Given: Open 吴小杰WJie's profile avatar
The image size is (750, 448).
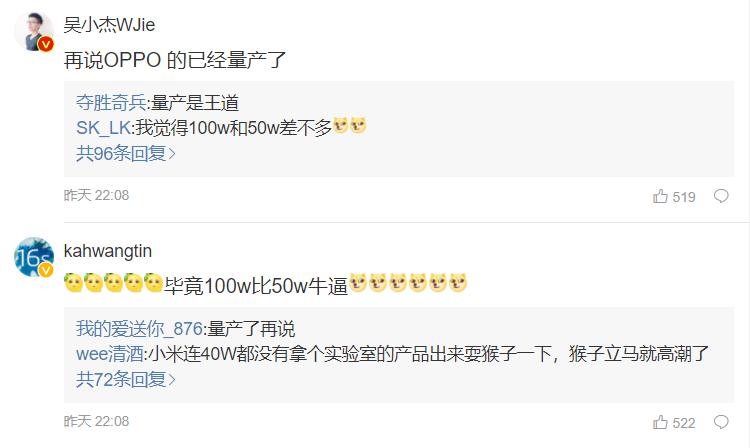Looking at the screenshot, I should (33, 31).
